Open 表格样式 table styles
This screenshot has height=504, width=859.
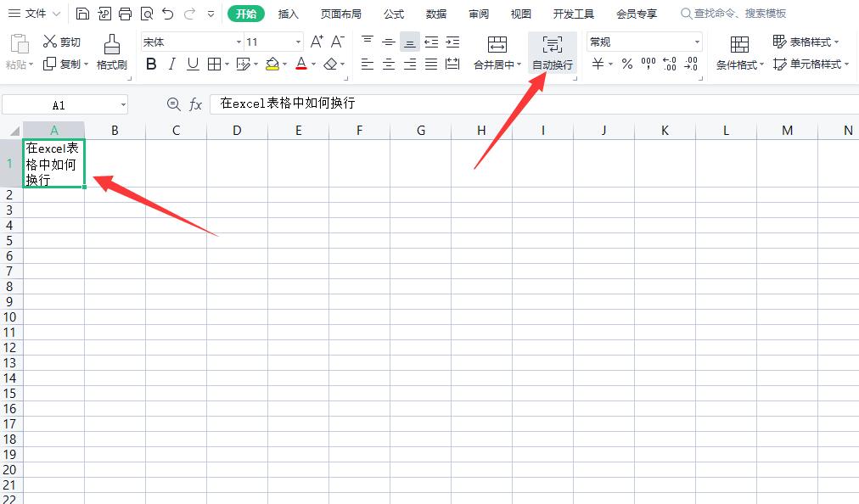point(806,41)
